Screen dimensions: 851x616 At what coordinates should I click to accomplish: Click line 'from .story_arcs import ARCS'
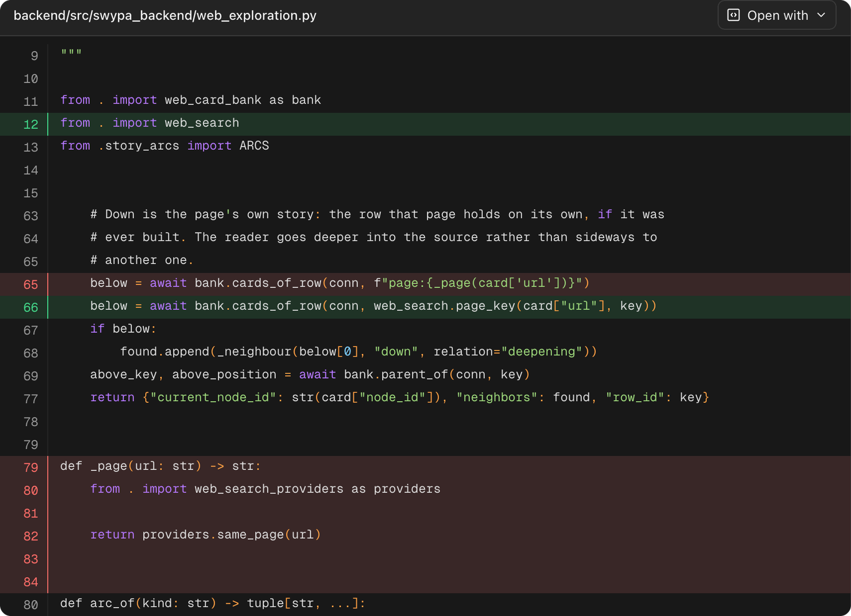click(x=164, y=146)
